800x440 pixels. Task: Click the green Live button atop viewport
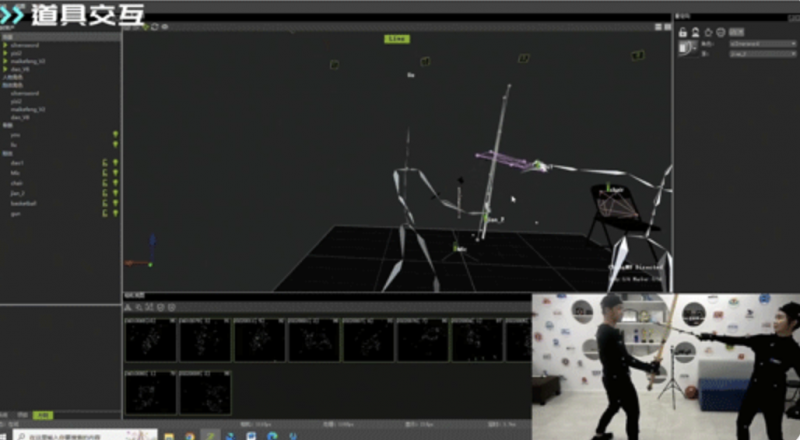tap(396, 39)
